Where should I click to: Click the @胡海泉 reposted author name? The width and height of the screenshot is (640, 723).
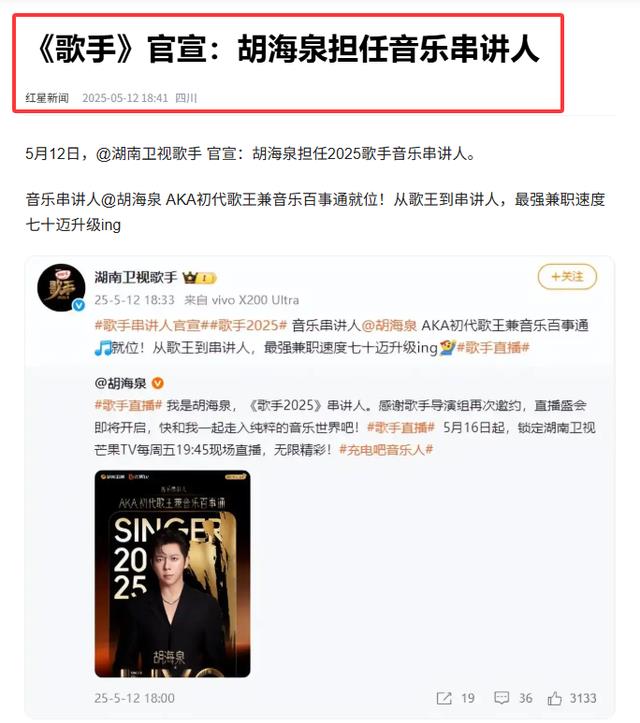pyautogui.click(x=120, y=383)
